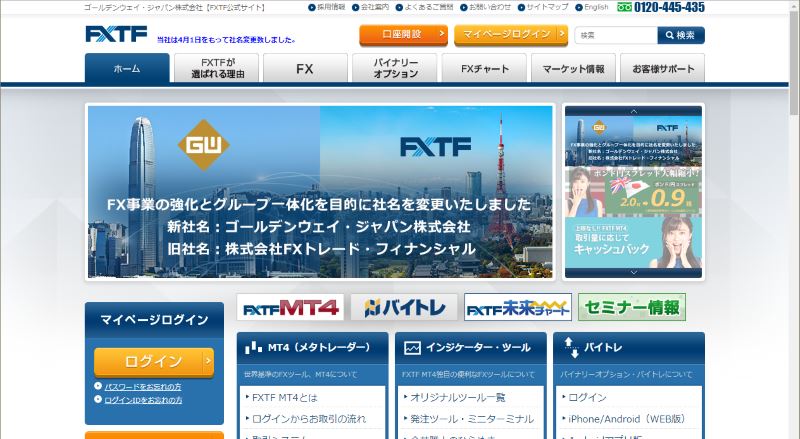Image resolution: width=800 pixels, height=439 pixels.
Task: Click ログインからお取引の流れ link
Action: pyautogui.click(x=309, y=419)
